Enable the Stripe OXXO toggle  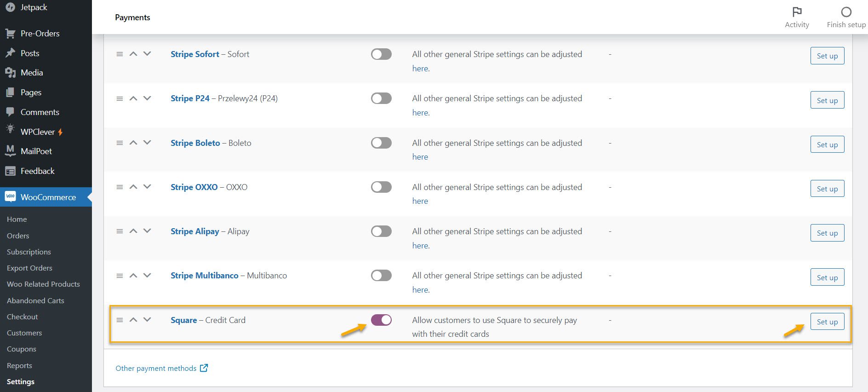[381, 187]
